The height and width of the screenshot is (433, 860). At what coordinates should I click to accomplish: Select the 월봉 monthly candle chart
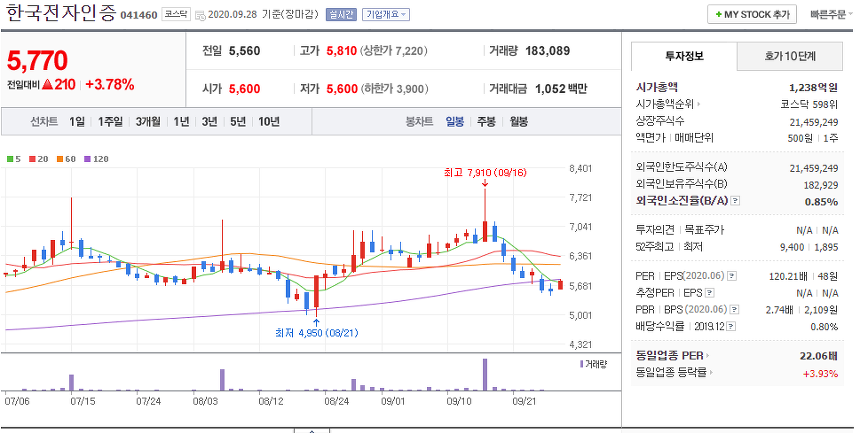[x=519, y=121]
